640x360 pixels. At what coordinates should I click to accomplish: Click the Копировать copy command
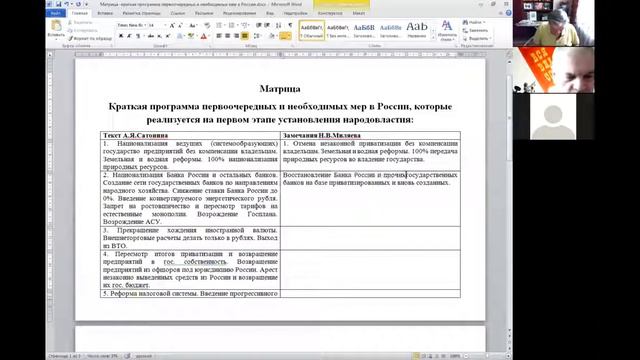(82, 30)
